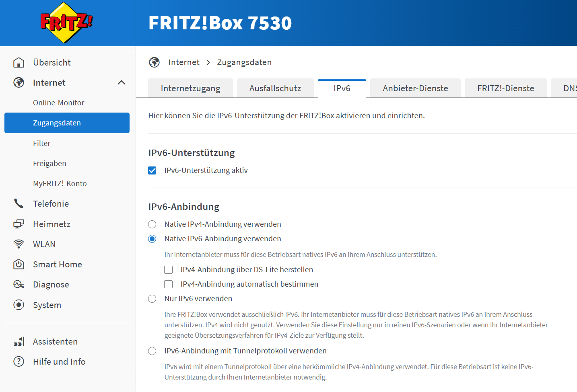Viewport: 577px width, 392px height.
Task: Open Online-Monitor submenu item
Action: click(x=59, y=103)
